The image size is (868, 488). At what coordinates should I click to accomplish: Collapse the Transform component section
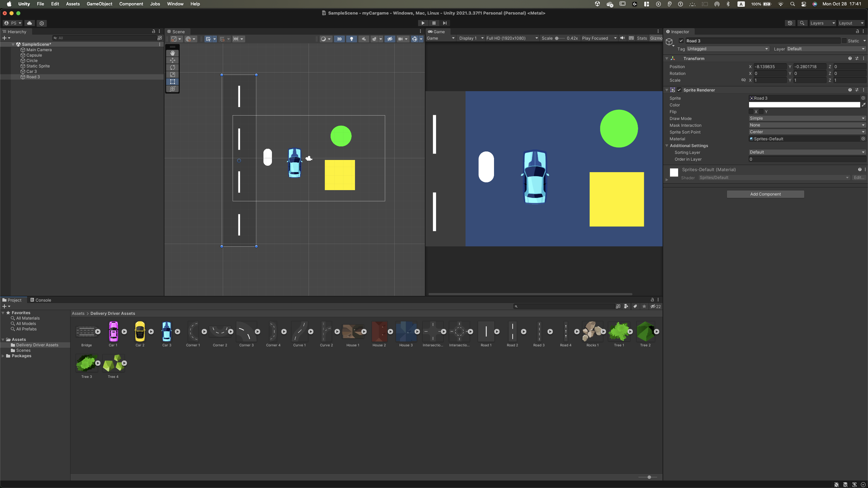(x=667, y=59)
